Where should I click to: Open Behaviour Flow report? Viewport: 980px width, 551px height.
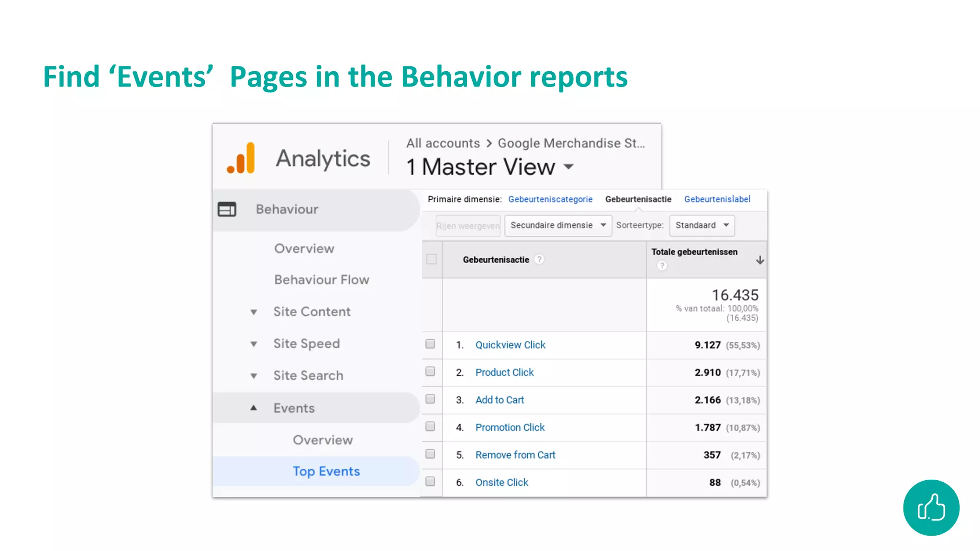tap(322, 280)
